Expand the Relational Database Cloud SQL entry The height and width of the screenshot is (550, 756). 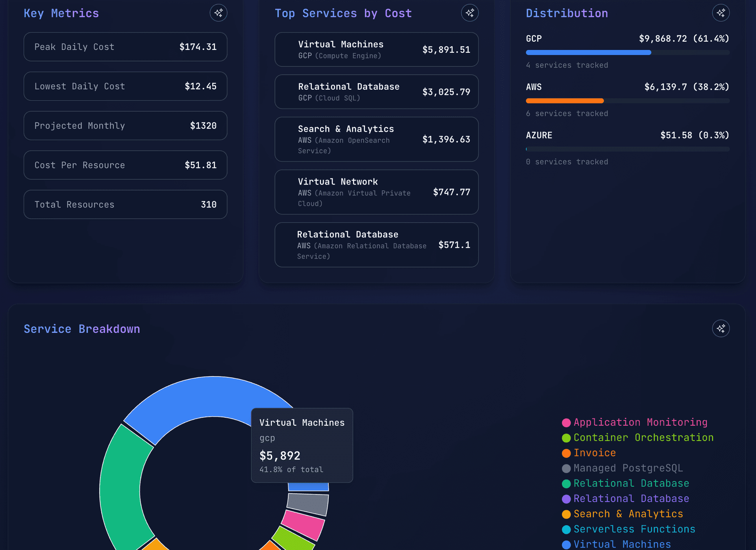pos(376,91)
